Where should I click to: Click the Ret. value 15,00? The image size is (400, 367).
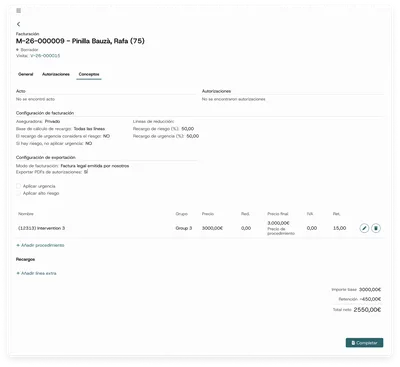coord(339,228)
